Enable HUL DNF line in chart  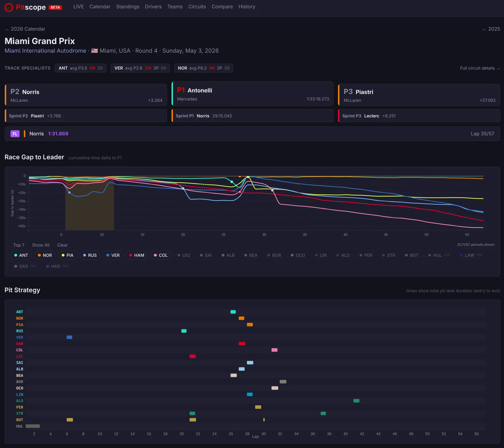[x=439, y=255]
